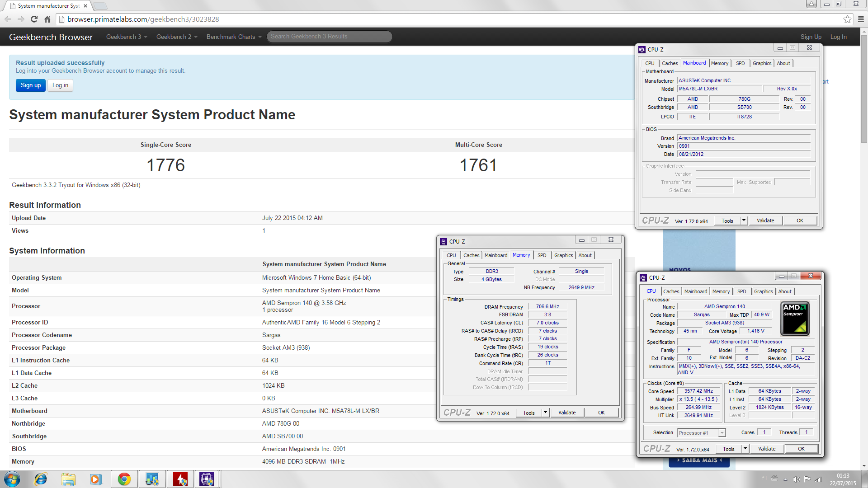Switch to Caches tab in Memory CPU-Z window
The height and width of the screenshot is (488, 868).
tap(472, 255)
